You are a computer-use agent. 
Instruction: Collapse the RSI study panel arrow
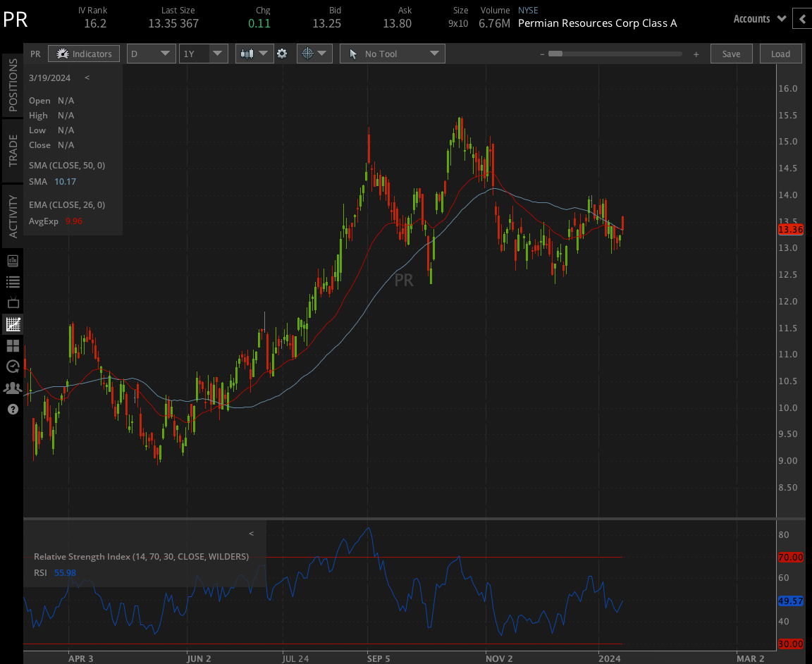(x=251, y=534)
